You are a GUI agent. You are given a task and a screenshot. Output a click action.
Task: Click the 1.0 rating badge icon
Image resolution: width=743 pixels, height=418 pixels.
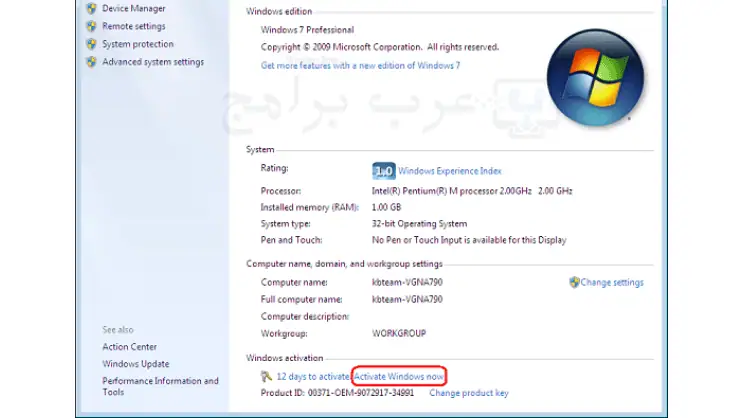pyautogui.click(x=383, y=171)
